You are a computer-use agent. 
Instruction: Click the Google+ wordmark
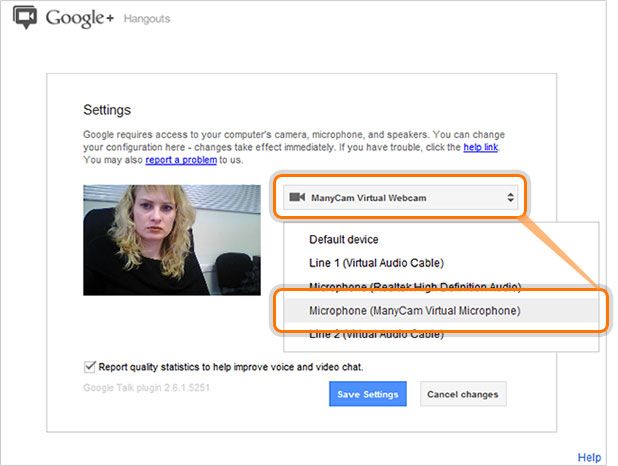coord(80,18)
